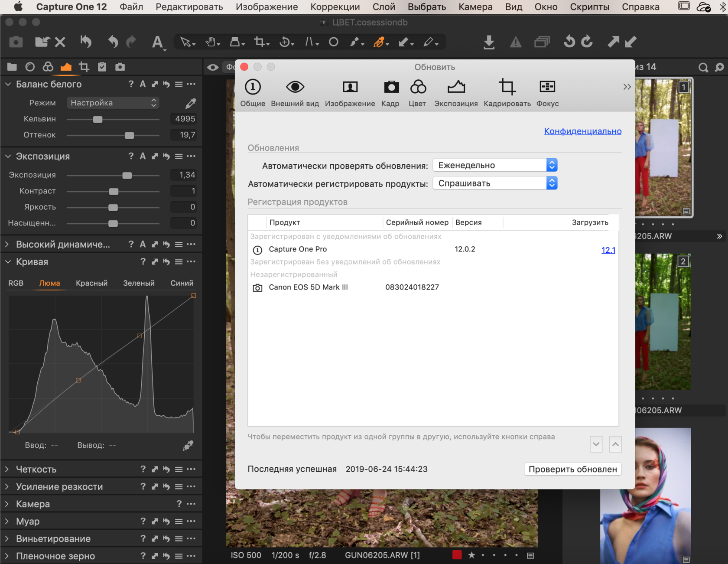Click the export download arrow icon
728x564 pixels.
[489, 42]
